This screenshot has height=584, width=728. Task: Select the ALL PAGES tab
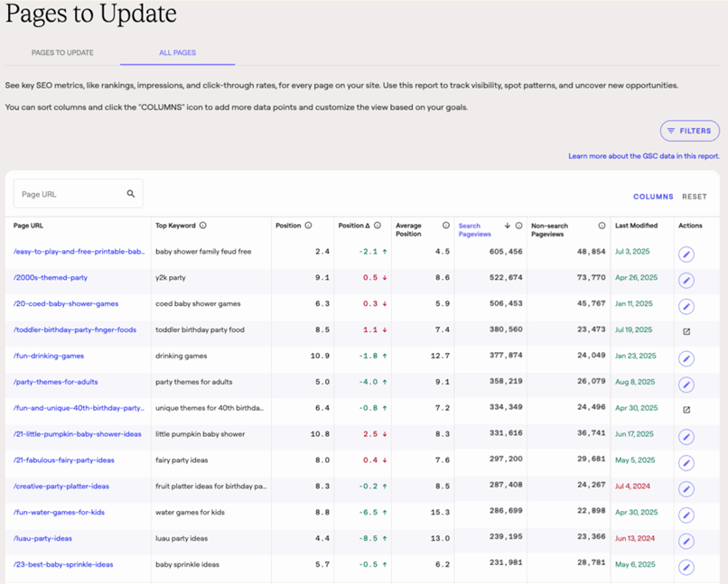(177, 52)
